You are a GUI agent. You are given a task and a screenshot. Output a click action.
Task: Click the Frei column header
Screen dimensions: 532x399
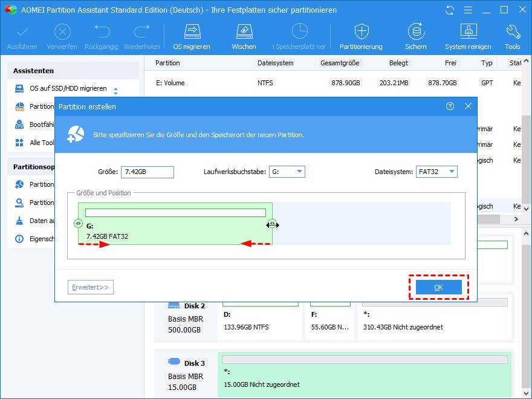[x=450, y=63]
